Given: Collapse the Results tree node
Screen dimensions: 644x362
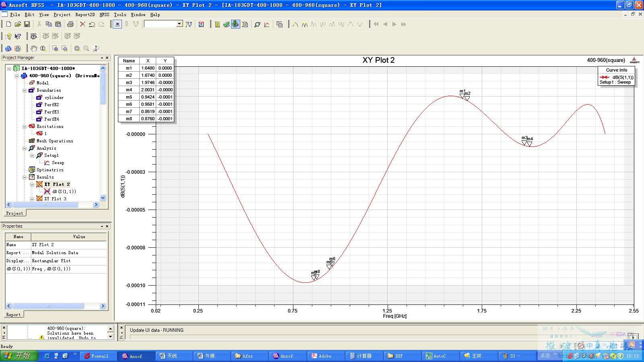Looking at the screenshot, I should (24, 177).
